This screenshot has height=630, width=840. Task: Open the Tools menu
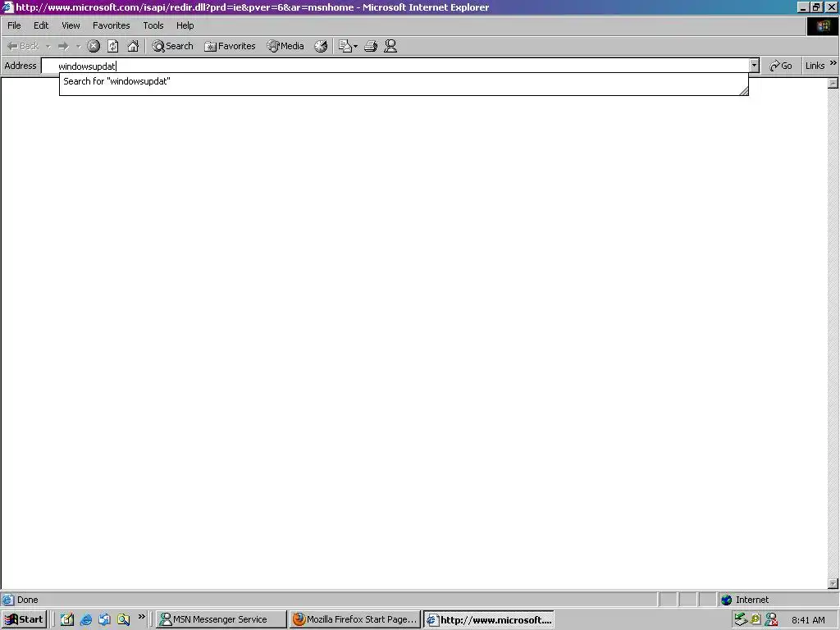153,25
